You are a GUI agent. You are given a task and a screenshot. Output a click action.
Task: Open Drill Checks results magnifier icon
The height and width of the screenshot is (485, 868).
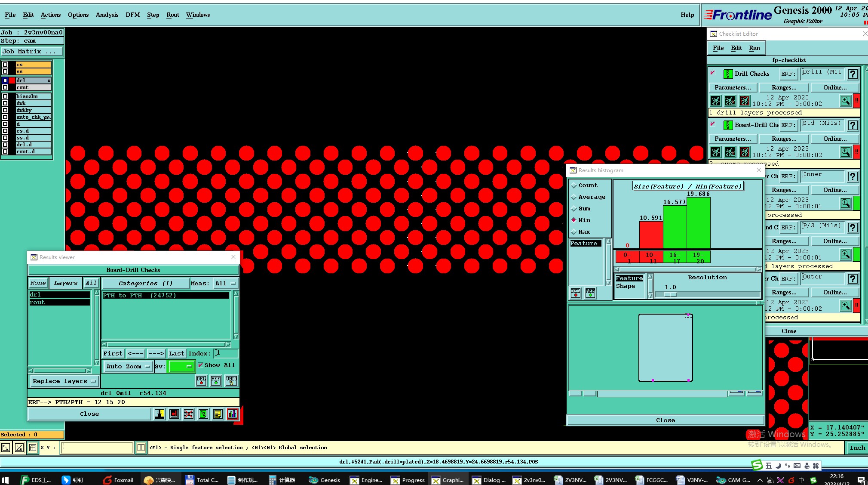(845, 101)
